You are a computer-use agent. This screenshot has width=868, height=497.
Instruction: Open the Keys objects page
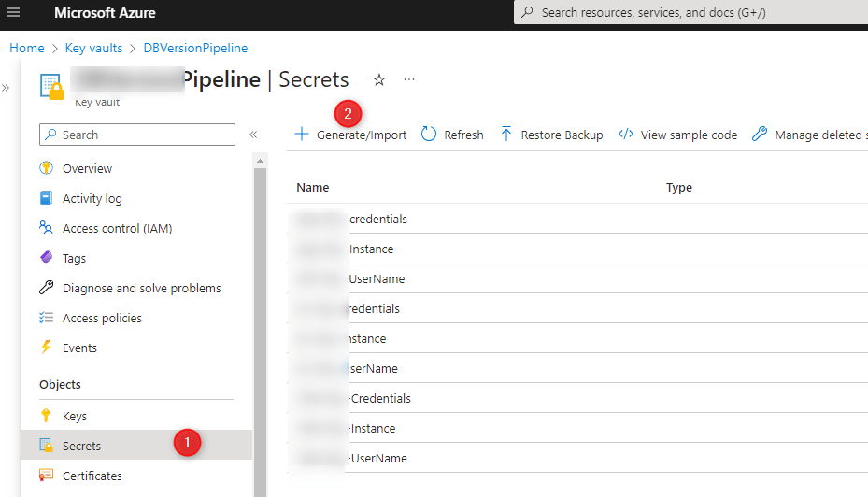74,416
